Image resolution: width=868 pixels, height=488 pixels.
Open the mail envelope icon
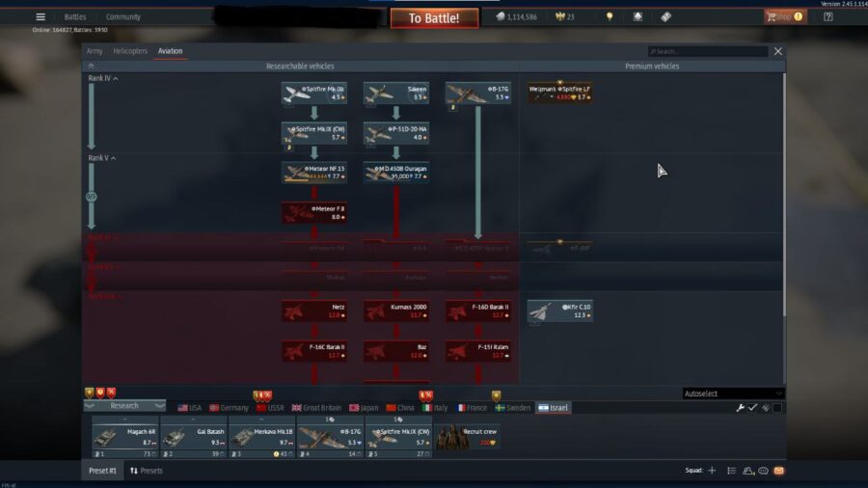point(779,471)
